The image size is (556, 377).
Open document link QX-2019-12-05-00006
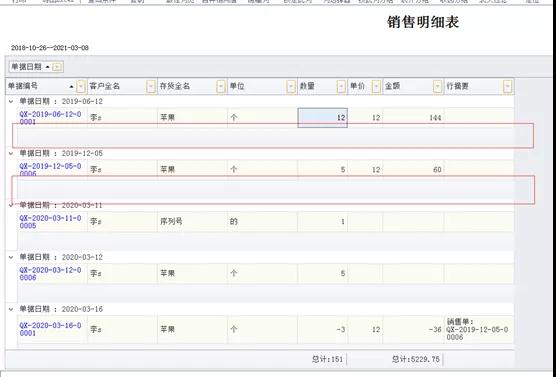tap(50, 170)
